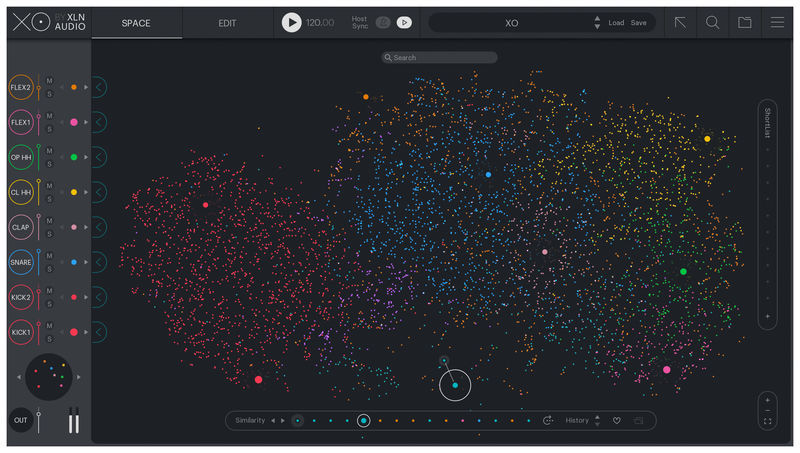Image resolution: width=800 pixels, height=453 pixels.
Task: Switch to the EDIT tab
Action: 227,23
